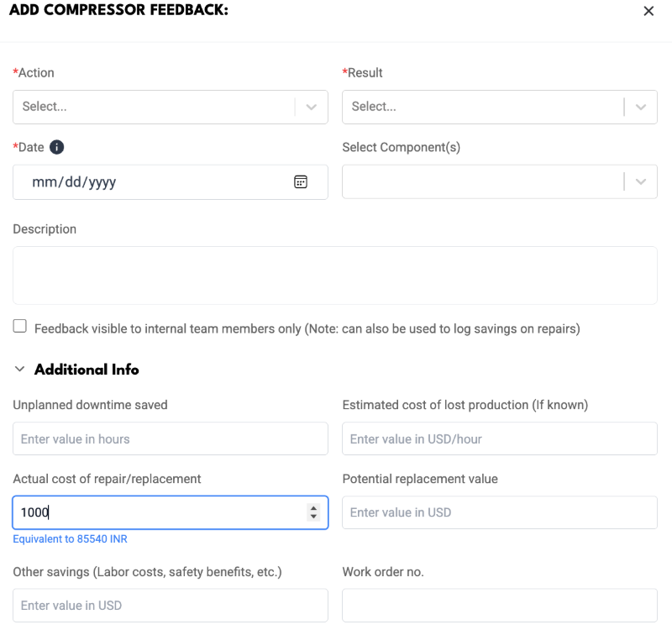This screenshot has width=672, height=630.
Task: Click the Date info icon
Action: pyautogui.click(x=56, y=147)
